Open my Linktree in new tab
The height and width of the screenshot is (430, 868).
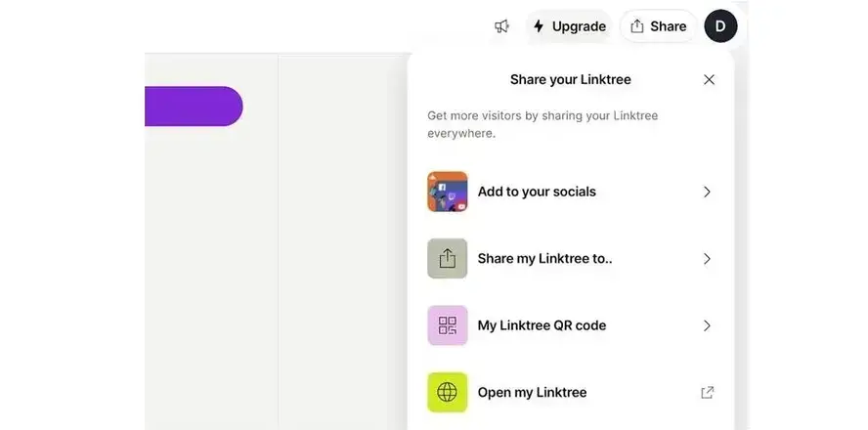tap(532, 393)
